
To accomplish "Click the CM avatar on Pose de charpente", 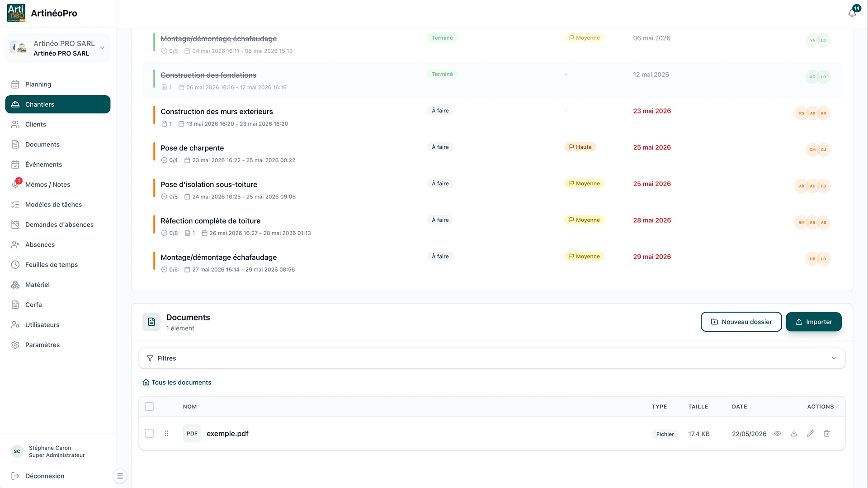I will click(x=812, y=150).
